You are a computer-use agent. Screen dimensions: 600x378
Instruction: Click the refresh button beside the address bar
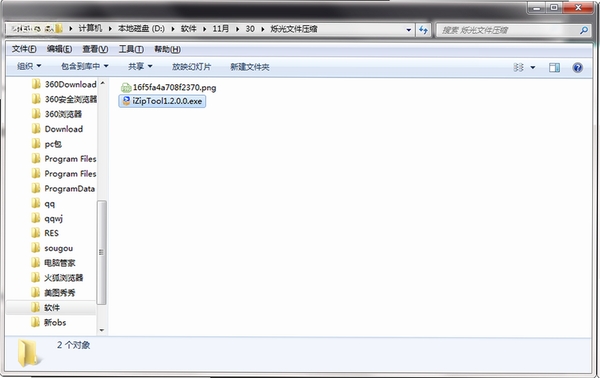pyautogui.click(x=423, y=29)
